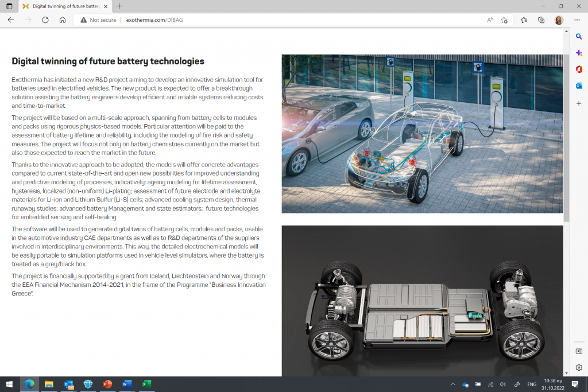588x392 pixels.
Task: Open the Windows Start menu
Action: pos(9,384)
